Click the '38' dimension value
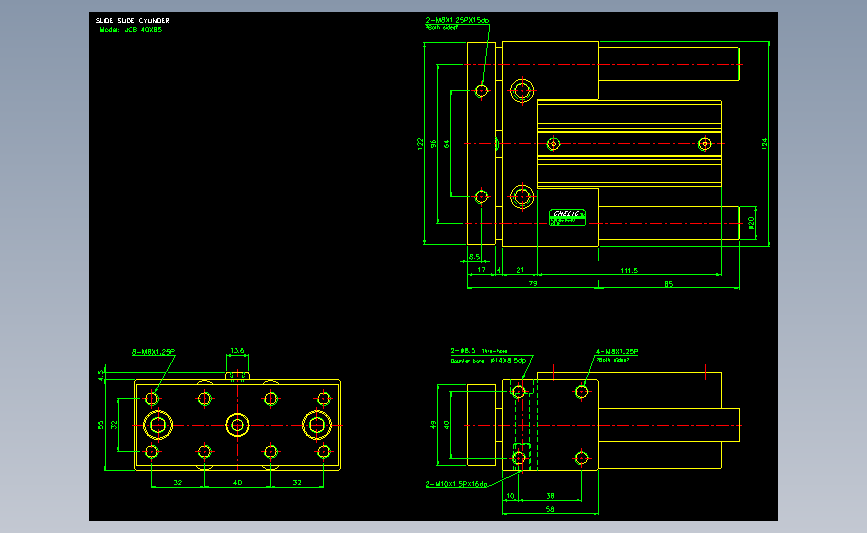This screenshot has width=867, height=533. pos(550,496)
